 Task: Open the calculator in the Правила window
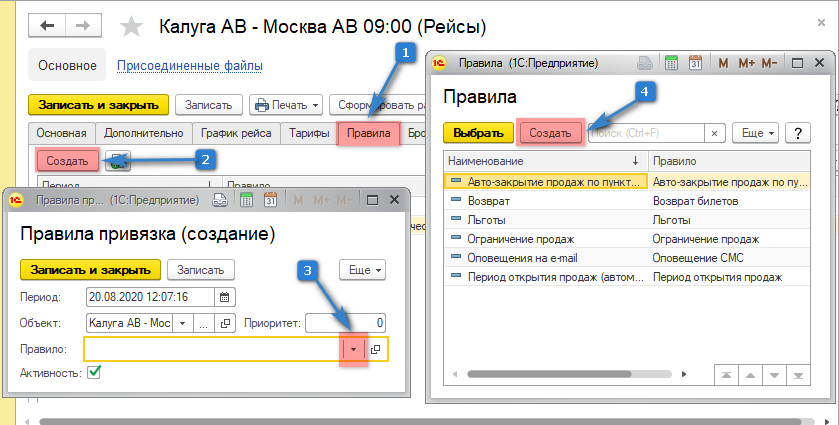click(672, 63)
